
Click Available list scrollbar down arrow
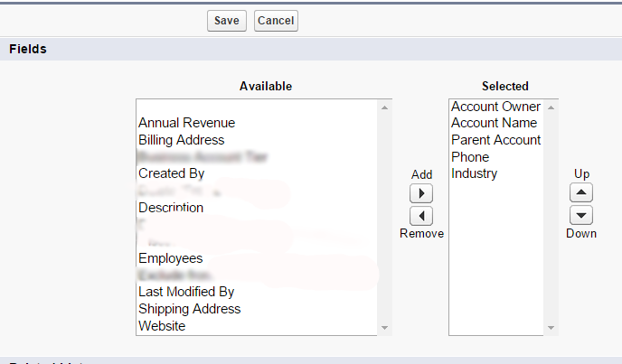coord(384,328)
